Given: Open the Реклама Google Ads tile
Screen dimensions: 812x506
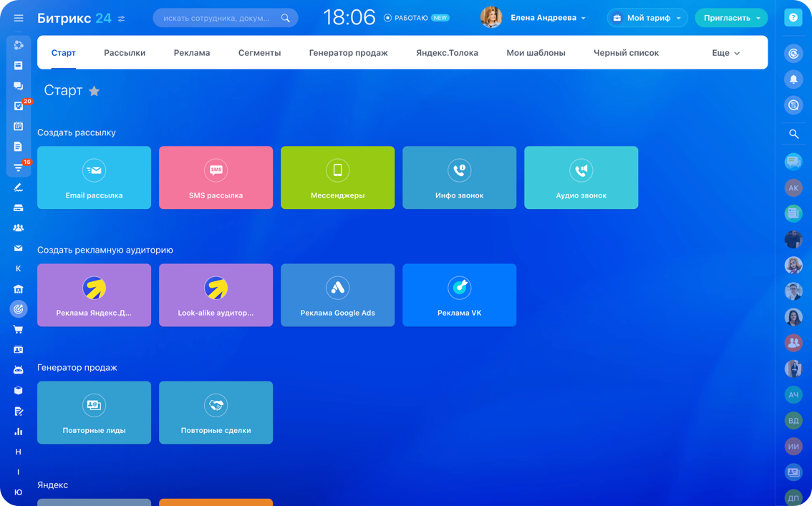Looking at the screenshot, I should [338, 295].
